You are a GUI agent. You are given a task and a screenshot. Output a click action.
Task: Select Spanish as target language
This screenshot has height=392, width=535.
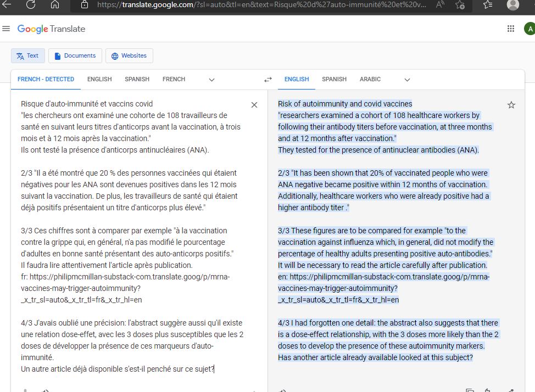coord(334,79)
